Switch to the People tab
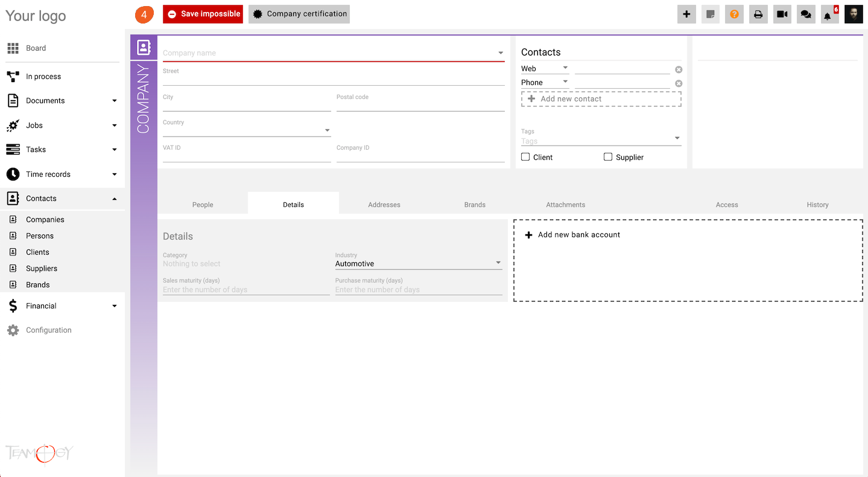The width and height of the screenshot is (868, 477). click(x=203, y=205)
